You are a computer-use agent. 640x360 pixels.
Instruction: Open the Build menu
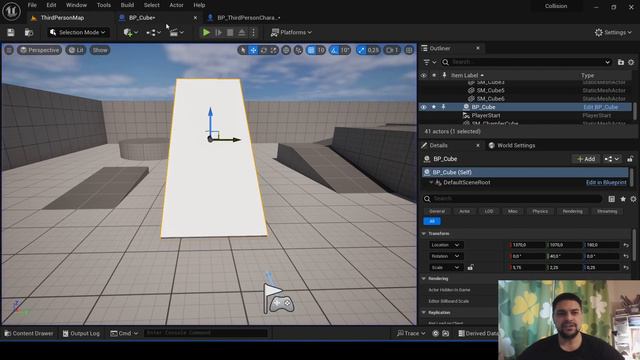coord(127,5)
